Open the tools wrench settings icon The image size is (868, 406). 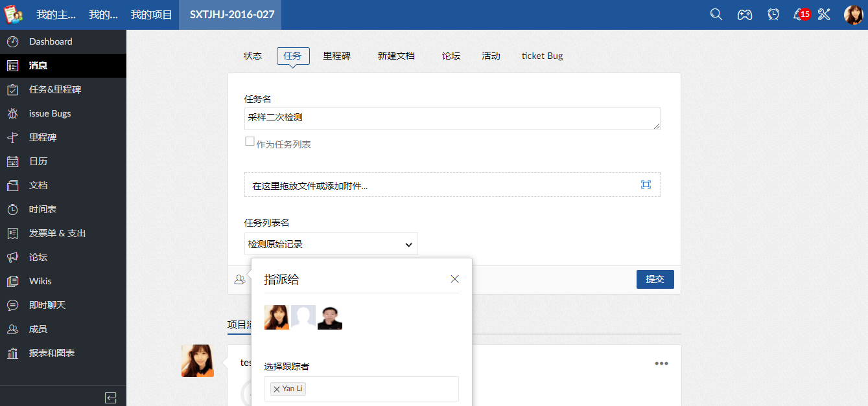pos(824,14)
